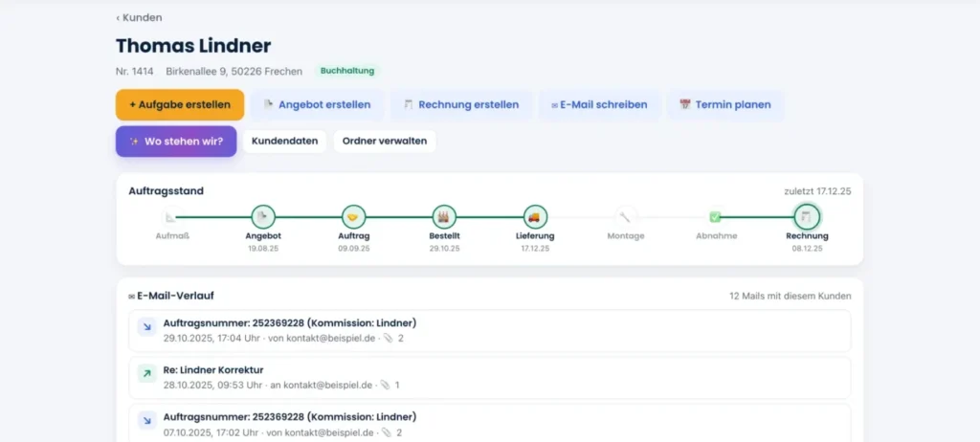Click the zuletzt 17.12.25 label
This screenshot has height=442, width=980.
817,191
